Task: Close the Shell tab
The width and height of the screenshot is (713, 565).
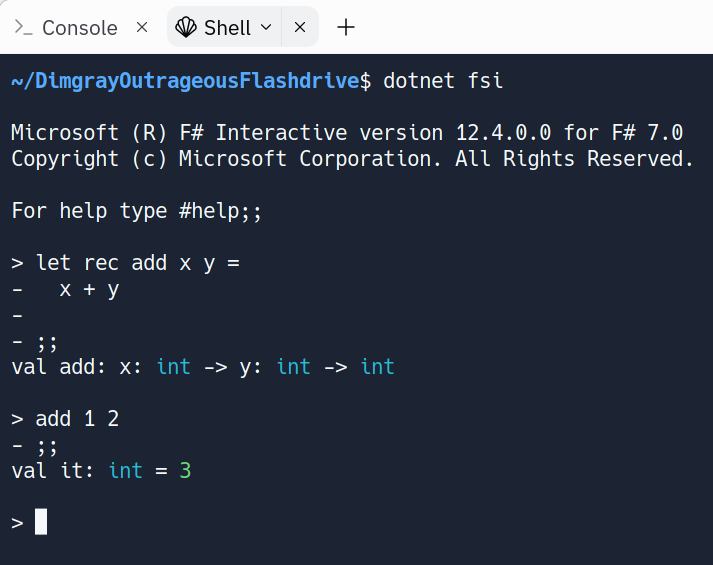Action: [300, 27]
